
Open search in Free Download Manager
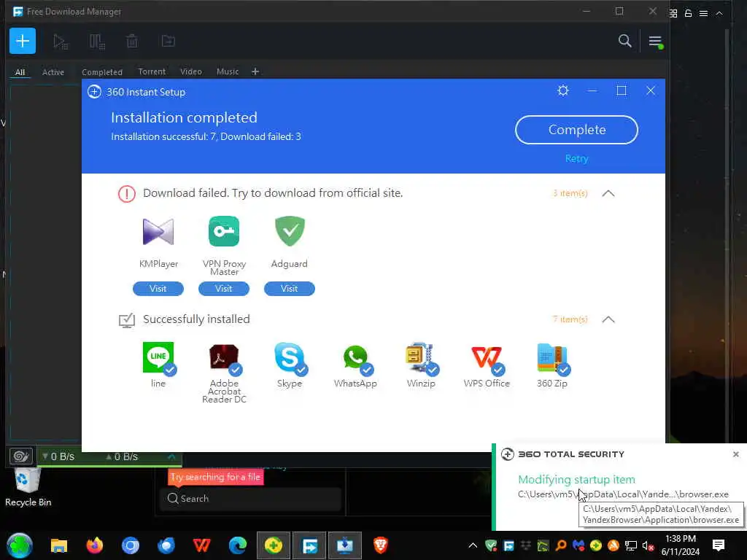[x=624, y=41]
